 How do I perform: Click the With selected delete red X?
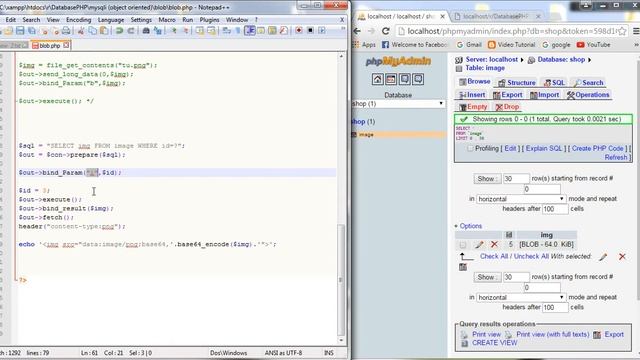point(622,257)
